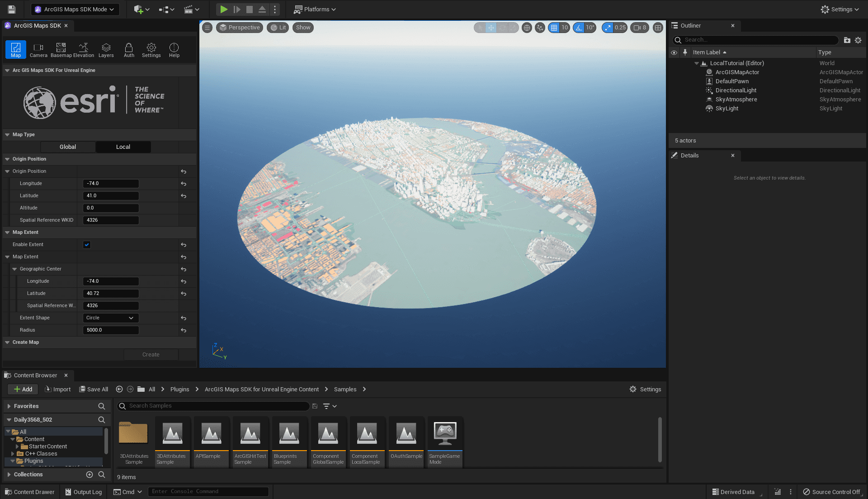Viewport: 868px width, 499px height.
Task: Uncheck the Enable Extent checkbox
Action: pyautogui.click(x=86, y=244)
